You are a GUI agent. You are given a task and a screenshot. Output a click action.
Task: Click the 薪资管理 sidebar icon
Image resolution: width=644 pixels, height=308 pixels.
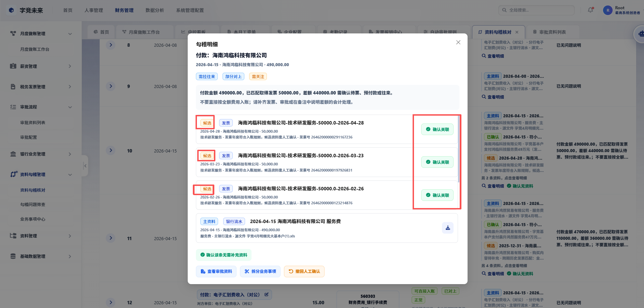(x=13, y=66)
